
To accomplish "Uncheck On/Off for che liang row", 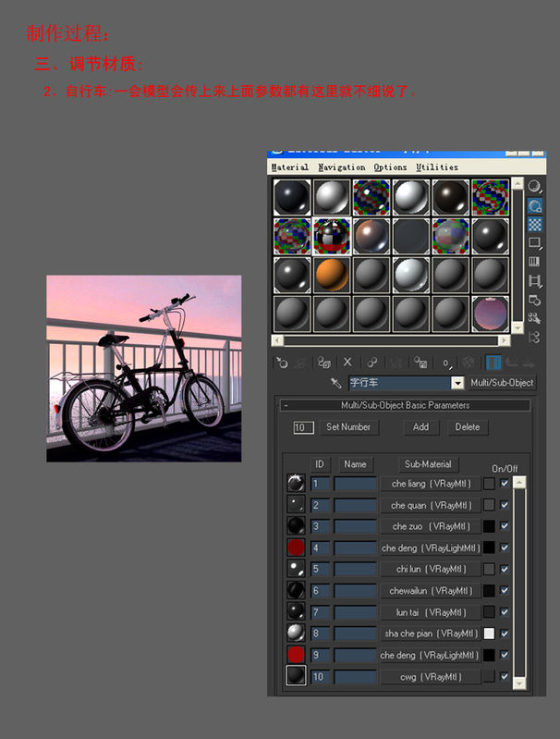I will (505, 483).
